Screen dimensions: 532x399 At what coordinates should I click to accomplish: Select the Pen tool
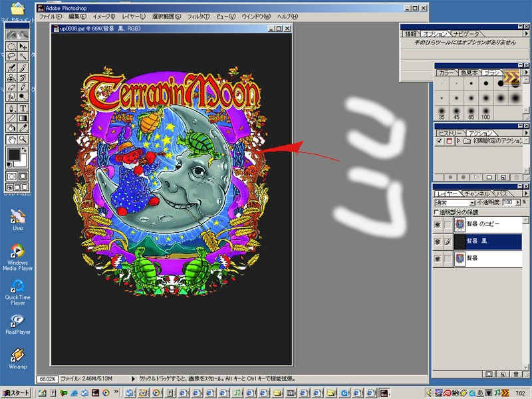[x=11, y=108]
